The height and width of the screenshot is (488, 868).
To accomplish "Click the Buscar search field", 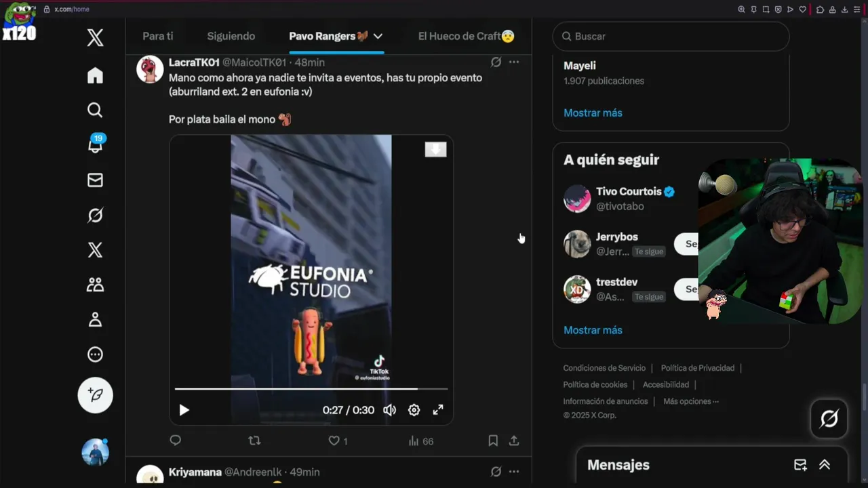I will [671, 36].
